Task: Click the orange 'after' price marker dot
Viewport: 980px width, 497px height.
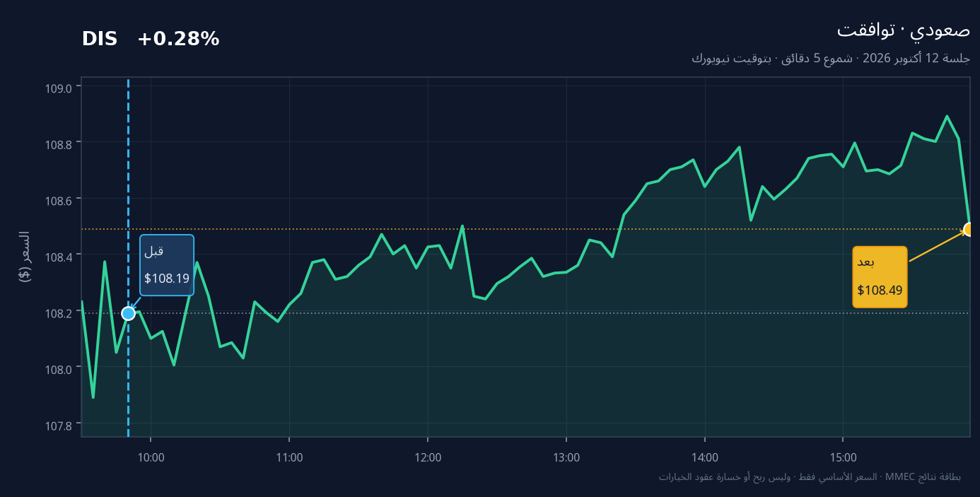Action: (x=969, y=229)
